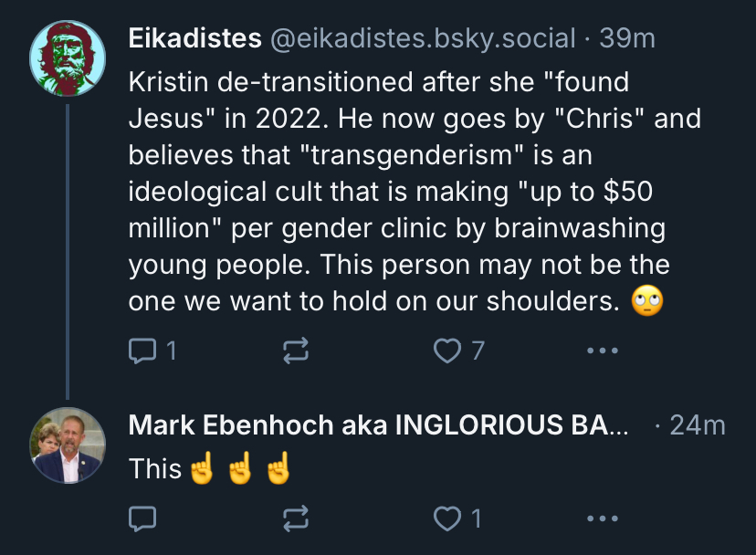The width and height of the screenshot is (756, 555).
Task: Reply to Mark Ebenhoch's post
Action: point(142,518)
